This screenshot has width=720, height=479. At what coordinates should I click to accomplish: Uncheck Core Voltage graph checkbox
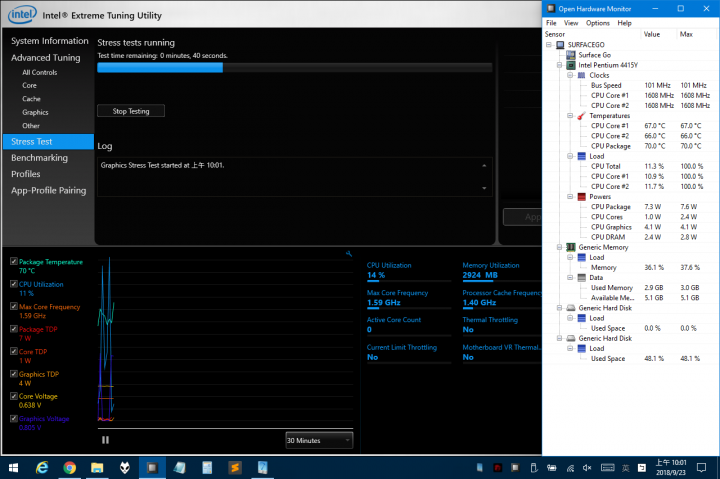(14, 396)
